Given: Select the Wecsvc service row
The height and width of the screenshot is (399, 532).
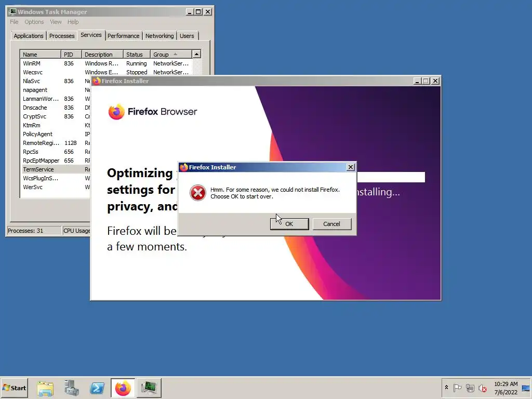Looking at the screenshot, I should [x=106, y=72].
